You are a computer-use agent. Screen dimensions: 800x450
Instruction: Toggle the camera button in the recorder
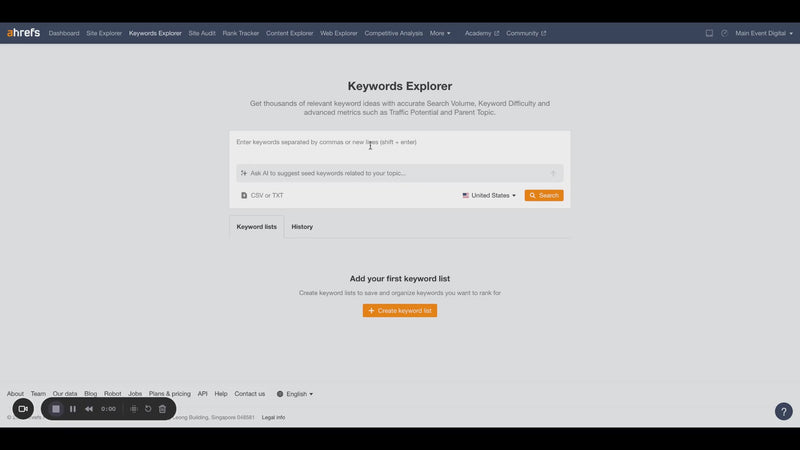point(23,409)
